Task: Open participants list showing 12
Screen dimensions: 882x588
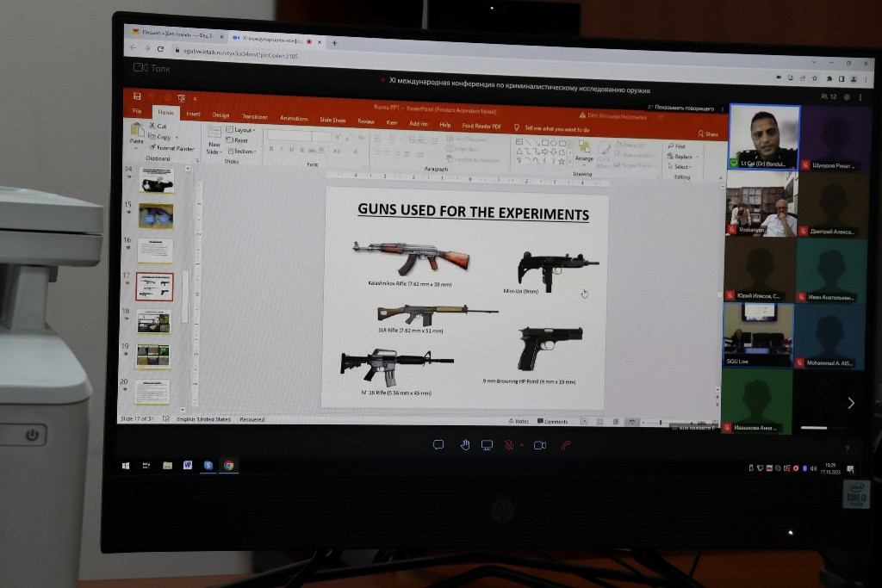Action: pyautogui.click(x=829, y=96)
